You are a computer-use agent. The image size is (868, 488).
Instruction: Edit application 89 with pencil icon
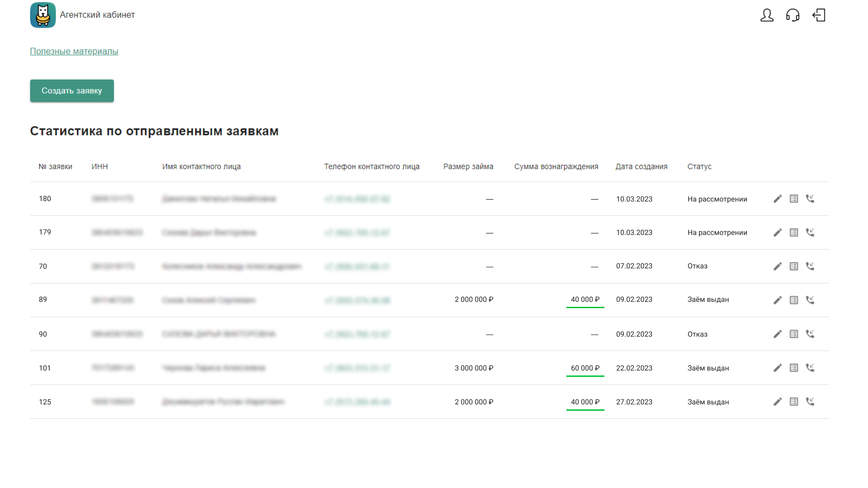pyautogui.click(x=777, y=300)
